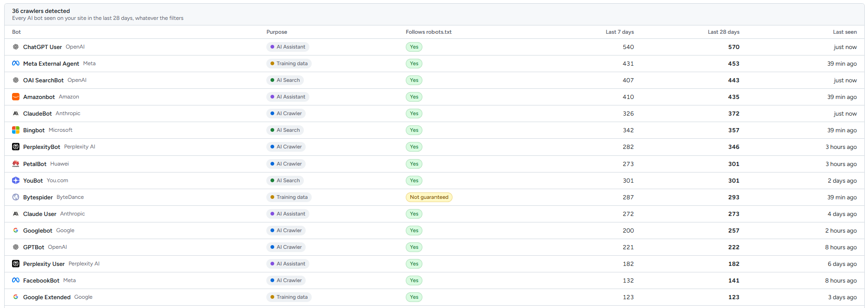Click the '36 crawlers detected' heading
This screenshot has height=308, width=868.
[x=41, y=11]
